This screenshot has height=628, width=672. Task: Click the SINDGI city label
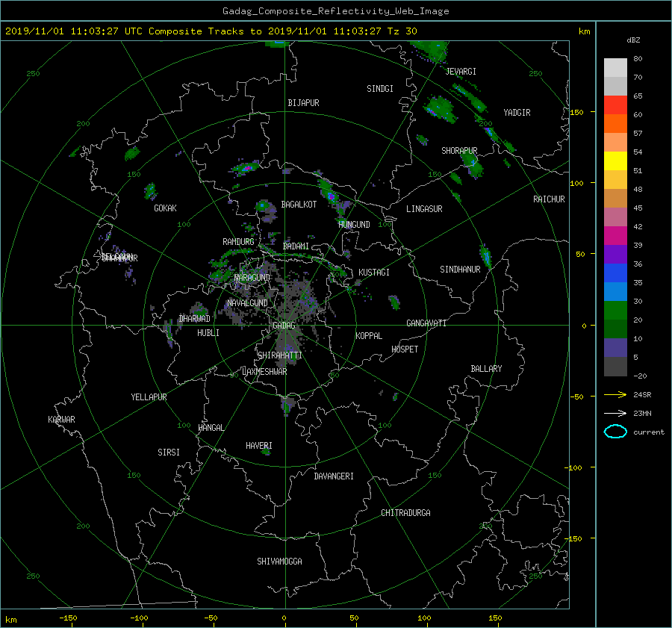[x=380, y=89]
